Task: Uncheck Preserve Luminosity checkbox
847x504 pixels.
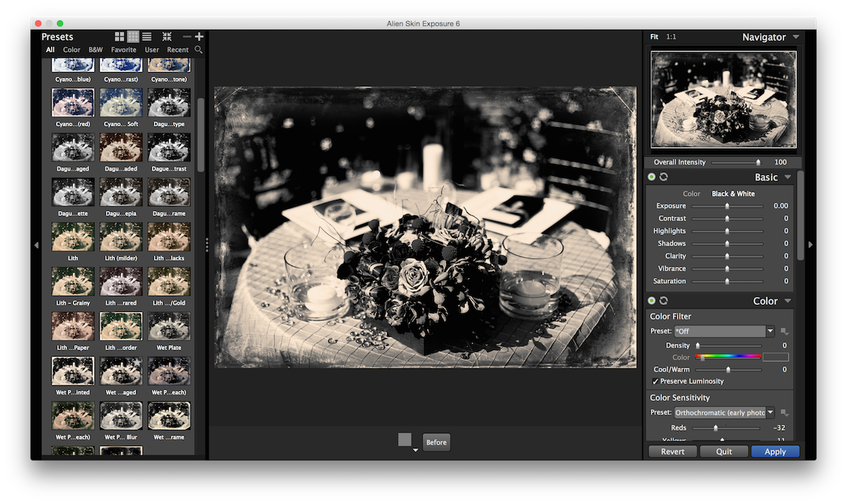Action: tap(655, 381)
